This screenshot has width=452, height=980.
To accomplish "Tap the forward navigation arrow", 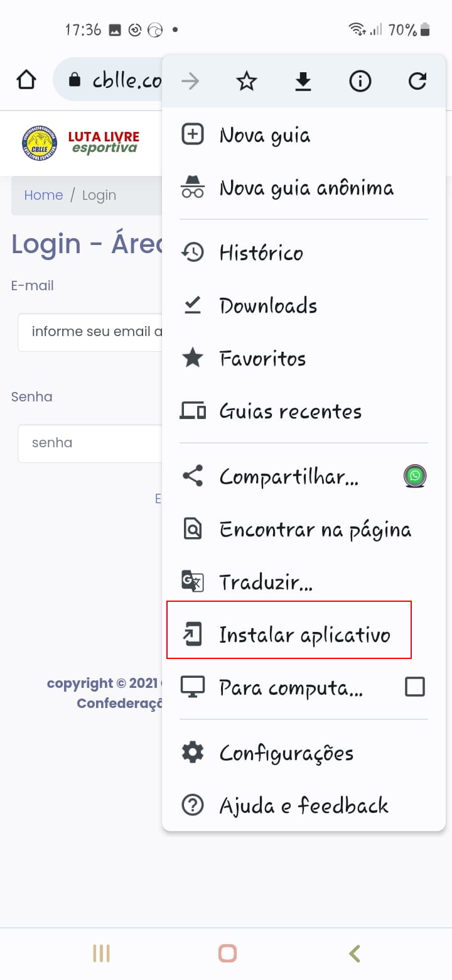I will [190, 81].
